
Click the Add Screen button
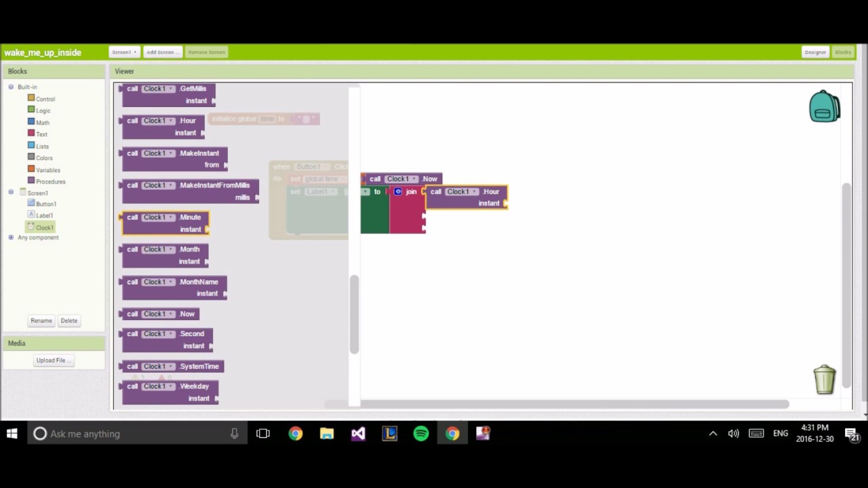[162, 52]
